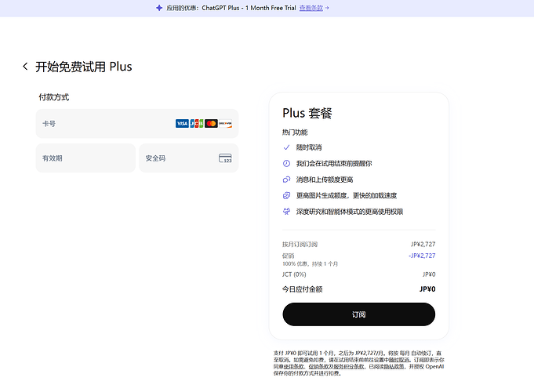The image size is (534, 392).
Task: Click the 随时取消 link in the fine print
Action: [x=398, y=360]
